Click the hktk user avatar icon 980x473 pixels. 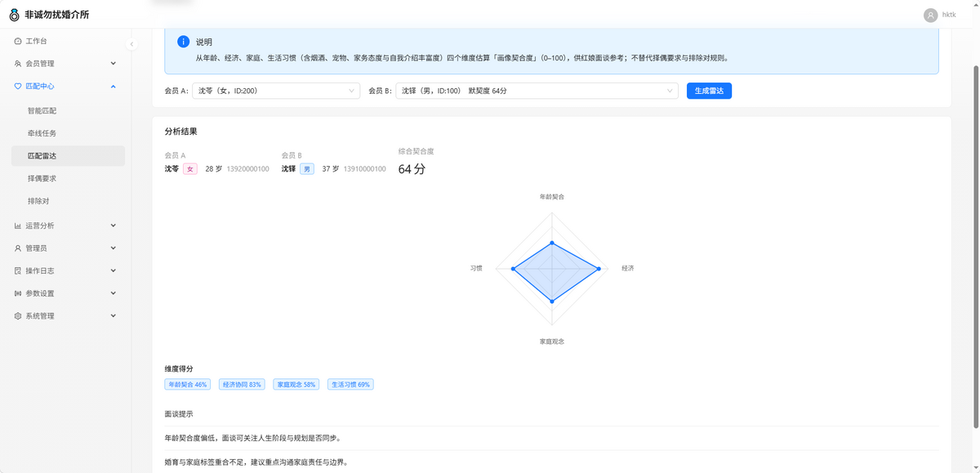pos(930,15)
